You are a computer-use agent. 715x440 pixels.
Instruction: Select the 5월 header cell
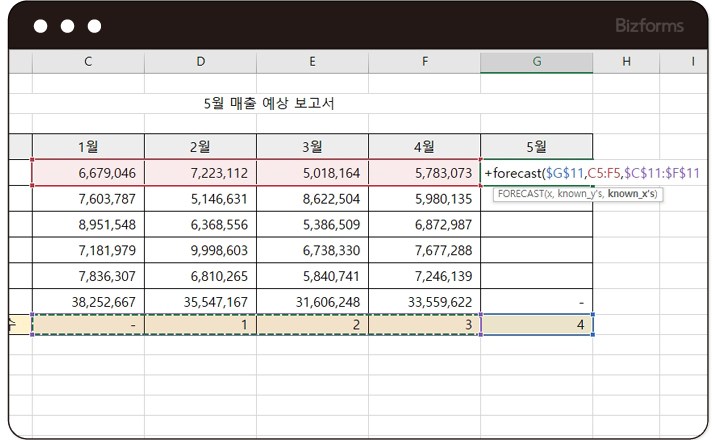[x=536, y=146]
